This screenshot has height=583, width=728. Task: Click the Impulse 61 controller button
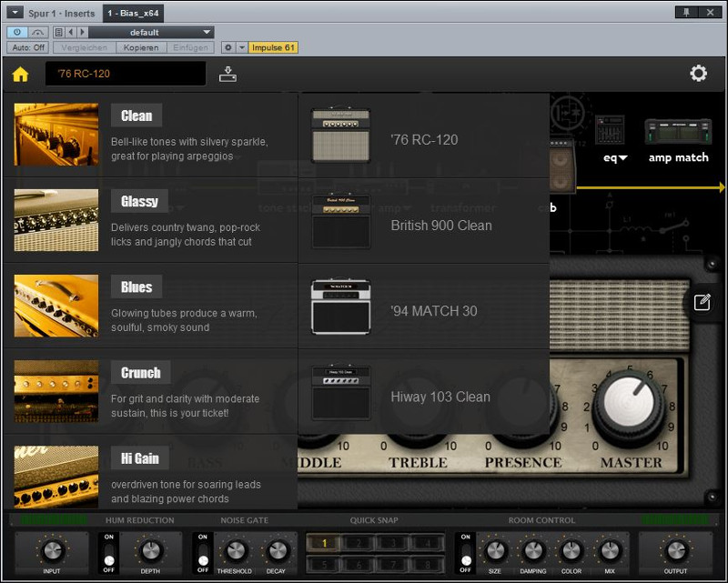coord(273,47)
